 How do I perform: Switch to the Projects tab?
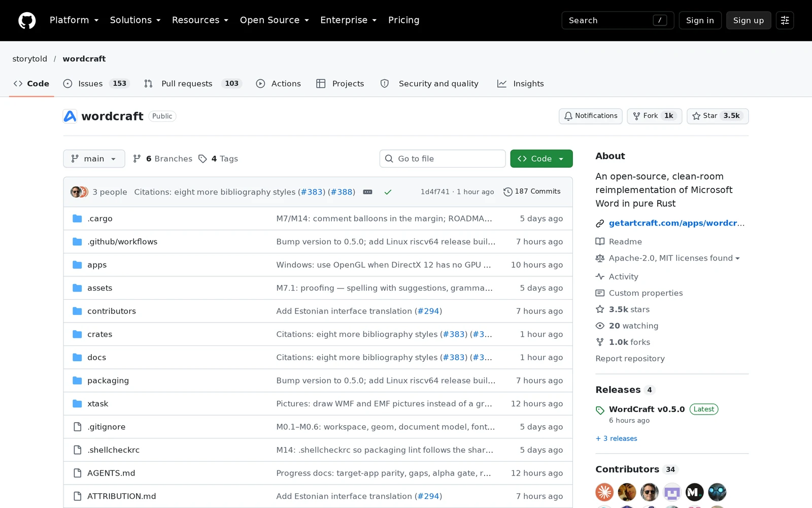(x=340, y=83)
